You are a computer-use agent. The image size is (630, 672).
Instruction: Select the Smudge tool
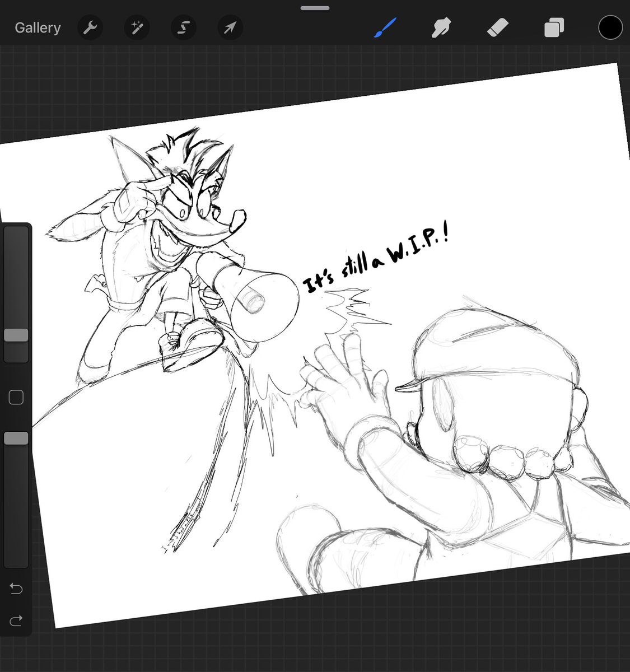pos(441,27)
